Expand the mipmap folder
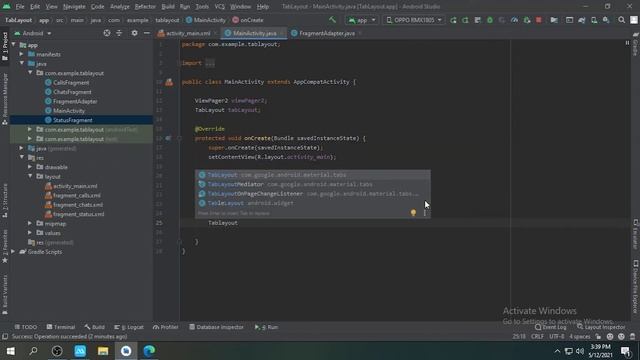The width and height of the screenshot is (640, 360). coord(30,224)
